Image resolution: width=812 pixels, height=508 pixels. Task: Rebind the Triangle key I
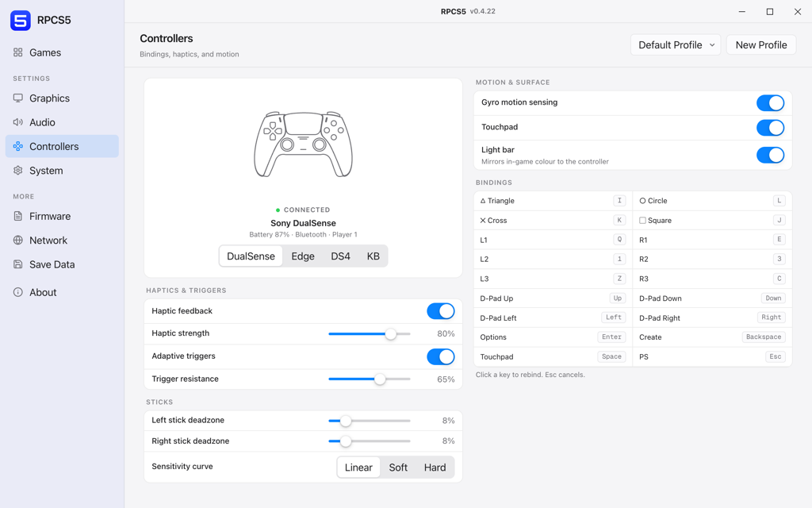[619, 201]
